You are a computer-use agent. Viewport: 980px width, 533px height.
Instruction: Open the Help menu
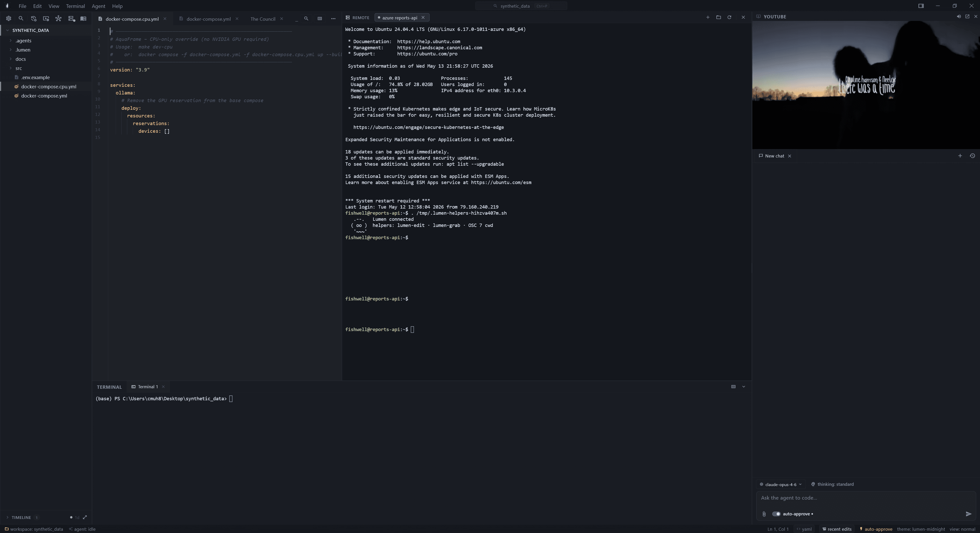click(117, 6)
